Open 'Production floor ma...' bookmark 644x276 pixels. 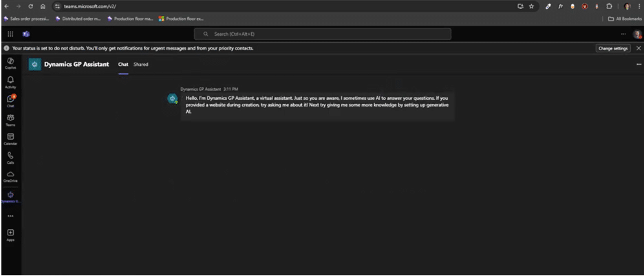[x=130, y=19]
